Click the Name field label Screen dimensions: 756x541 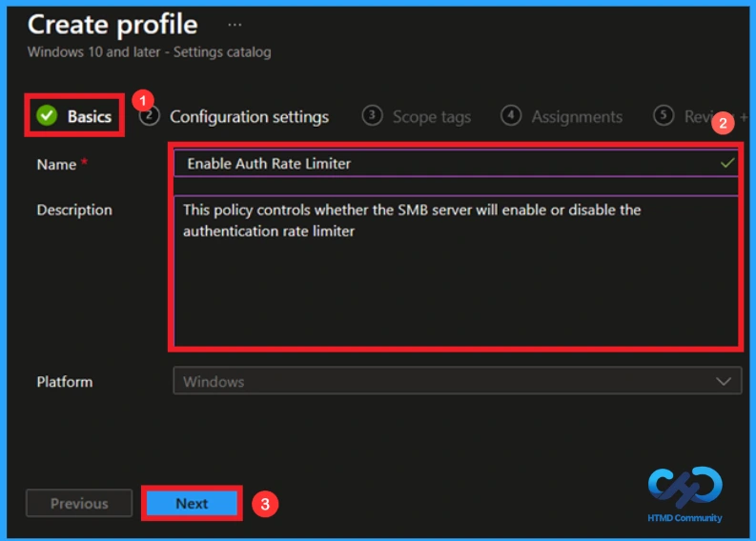[x=56, y=164]
